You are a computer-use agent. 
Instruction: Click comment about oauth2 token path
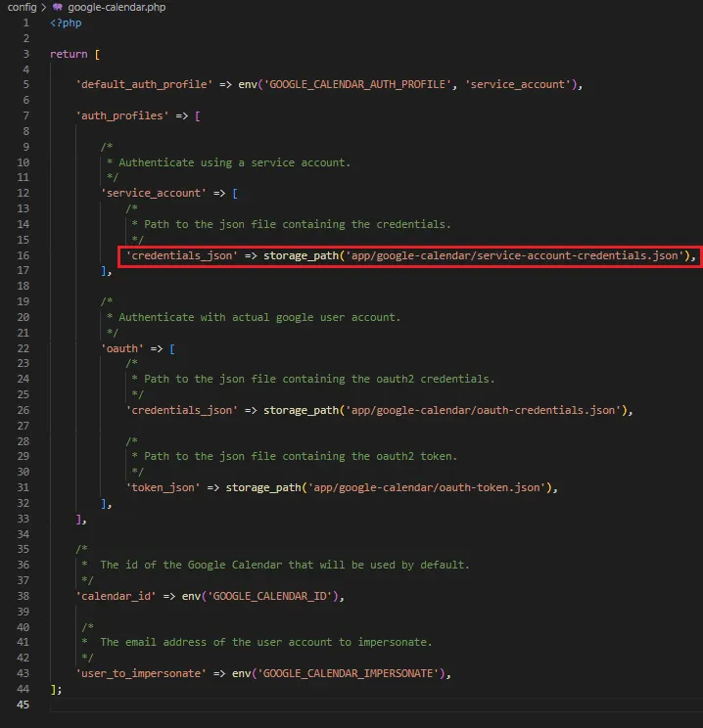point(301,456)
